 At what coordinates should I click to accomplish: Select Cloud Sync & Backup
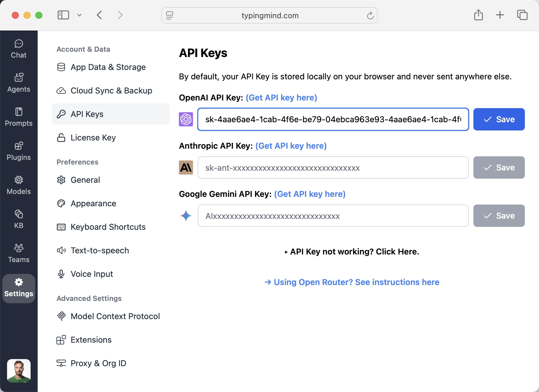[111, 91]
